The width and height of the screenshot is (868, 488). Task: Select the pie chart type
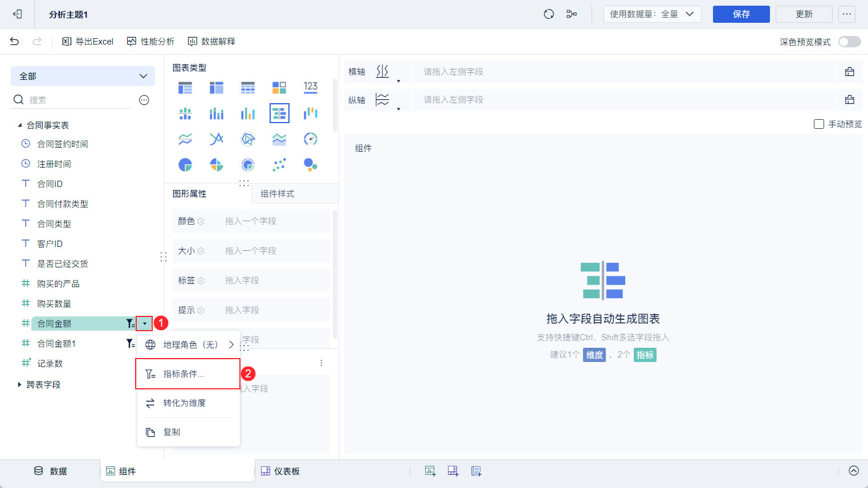pos(185,165)
